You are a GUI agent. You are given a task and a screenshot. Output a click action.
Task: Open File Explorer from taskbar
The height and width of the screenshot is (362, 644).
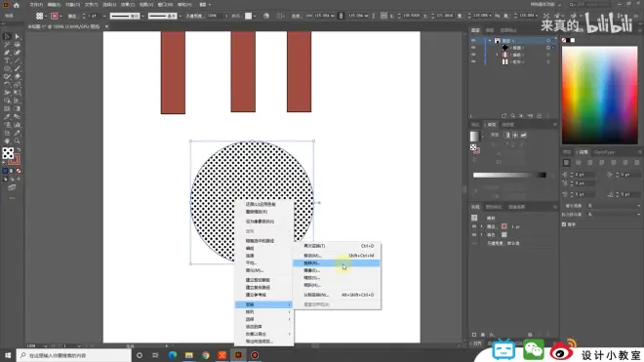189,355
